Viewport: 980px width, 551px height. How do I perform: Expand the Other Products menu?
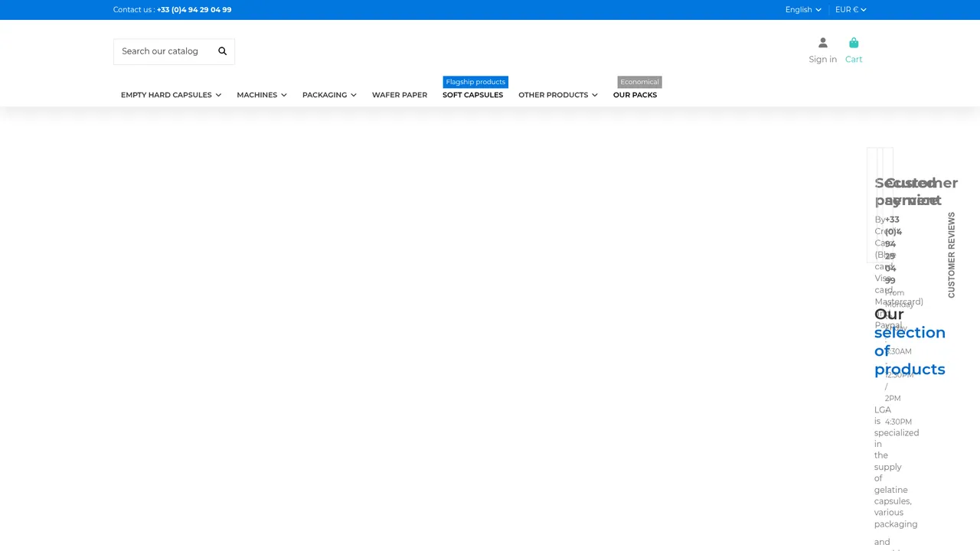click(x=558, y=95)
